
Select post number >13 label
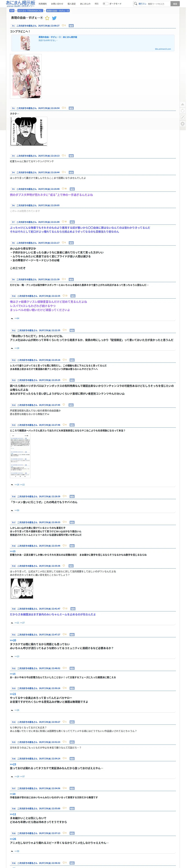click(13, 380)
